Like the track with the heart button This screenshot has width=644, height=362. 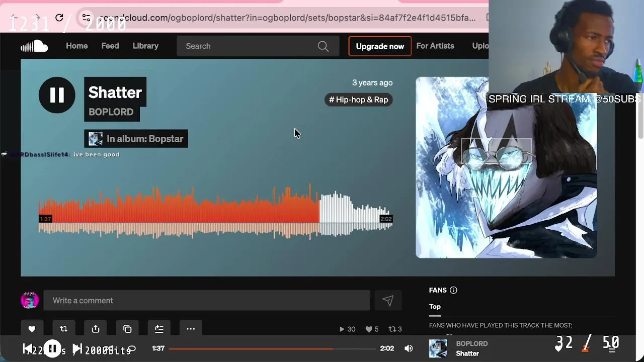tap(32, 329)
